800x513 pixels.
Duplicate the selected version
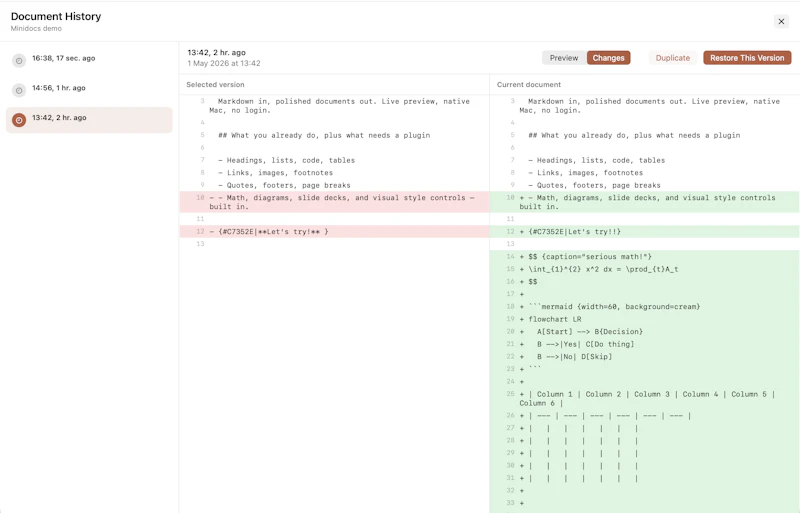coord(672,58)
